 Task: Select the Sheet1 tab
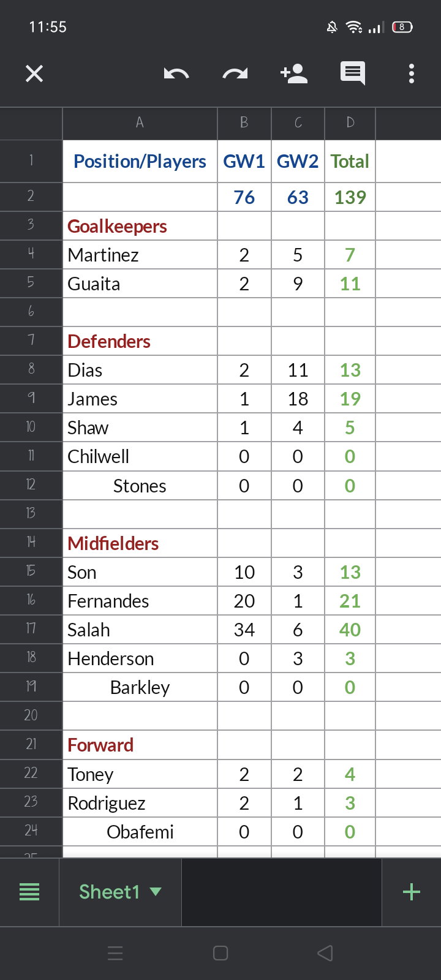click(120, 892)
